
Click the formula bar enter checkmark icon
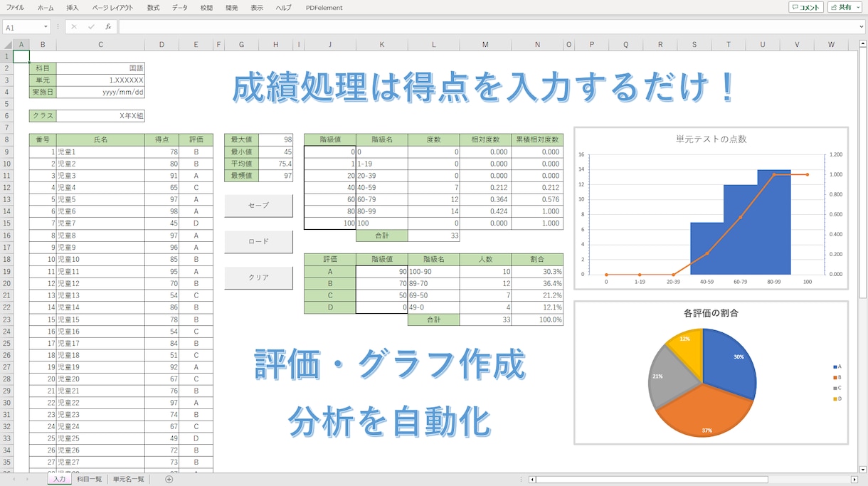coord(91,27)
